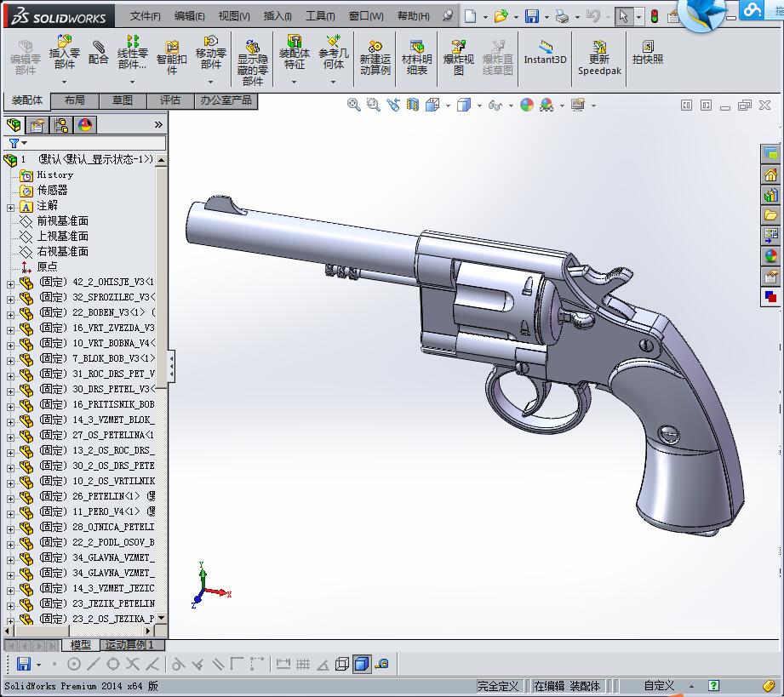Click Reference Geometry (参考几何体) icon
This screenshot has width=784, height=697.
334,54
